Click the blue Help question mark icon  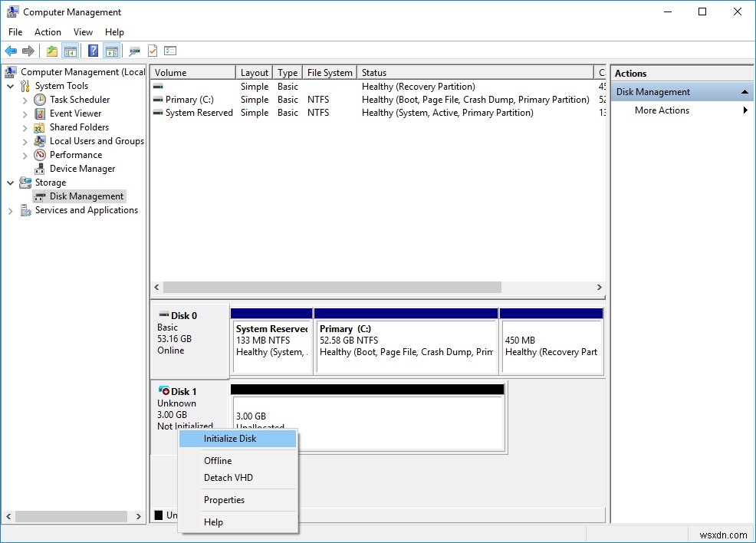(93, 51)
